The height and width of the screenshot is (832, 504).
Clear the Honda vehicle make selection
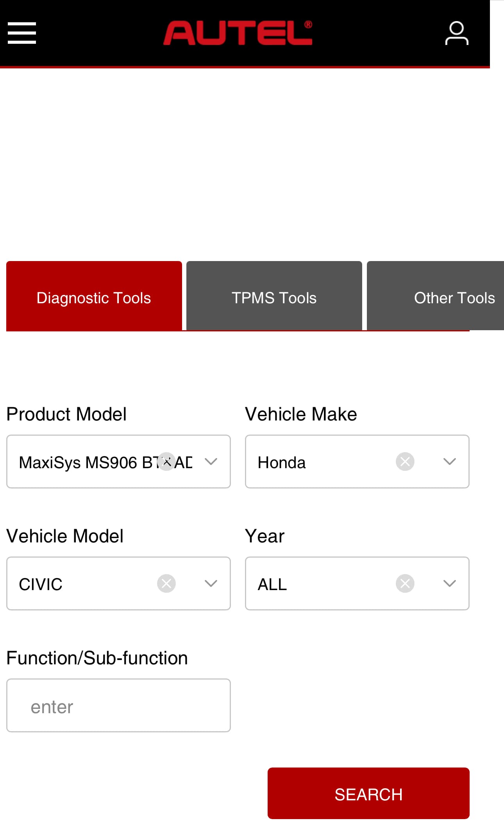tap(405, 462)
